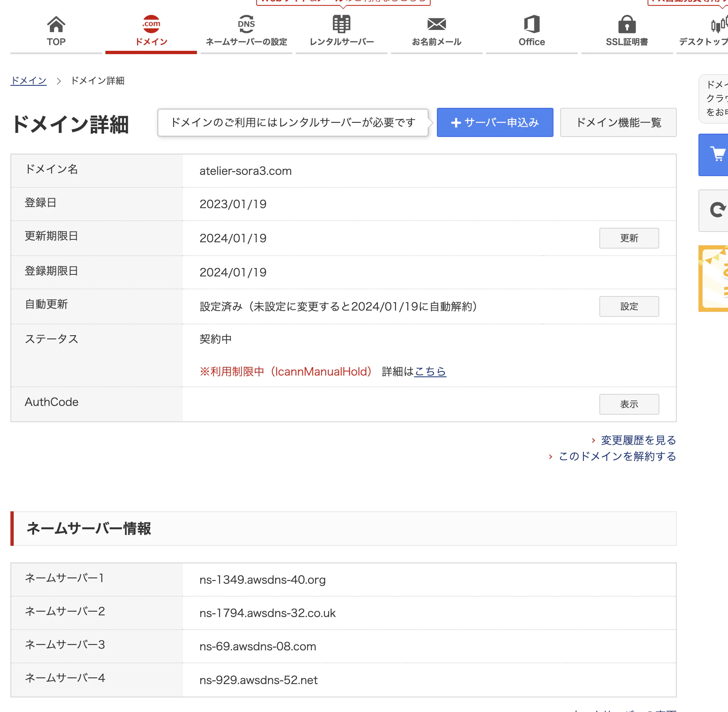Open the Office logo icon
Image resolution: width=728 pixels, height=712 pixels.
532,24
